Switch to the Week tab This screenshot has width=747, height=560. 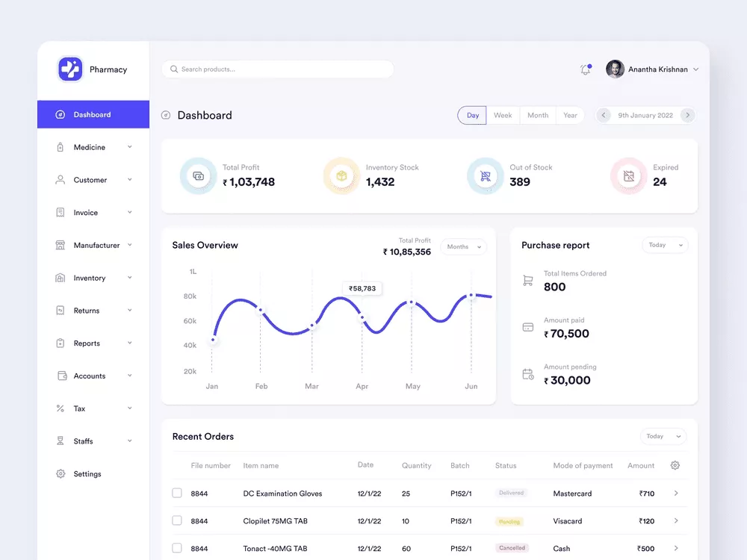pos(503,115)
